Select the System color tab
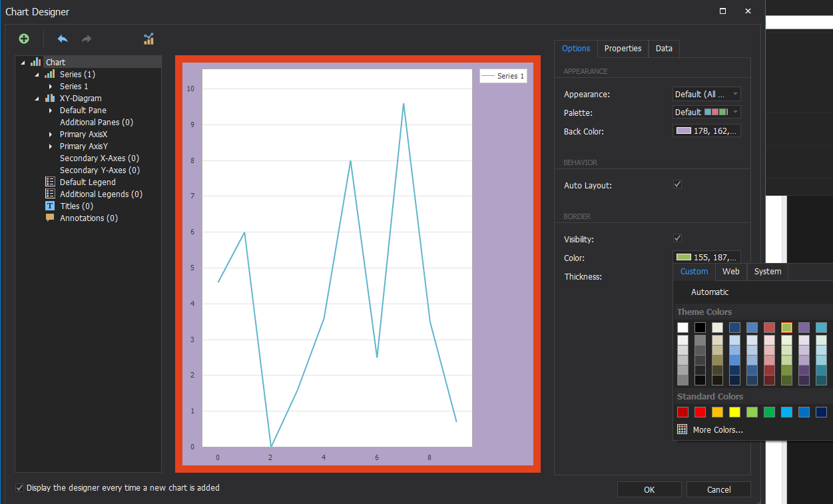833x504 pixels. tap(768, 272)
